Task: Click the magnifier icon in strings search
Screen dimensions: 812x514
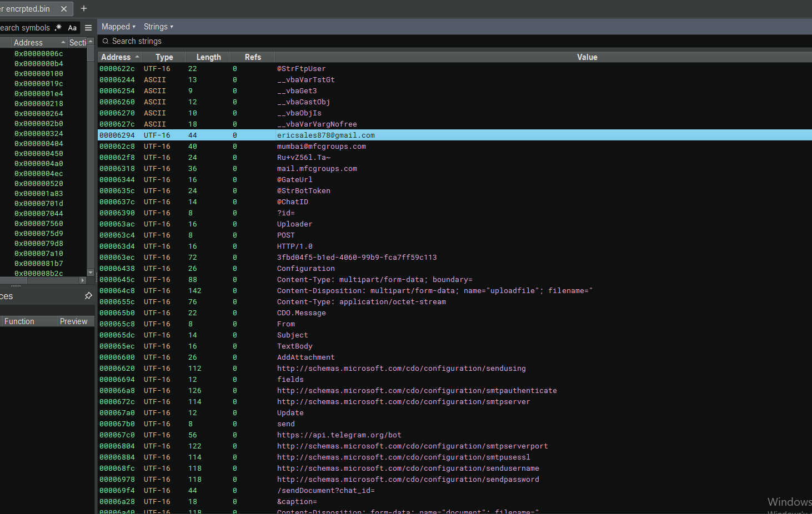Action: tap(106, 41)
